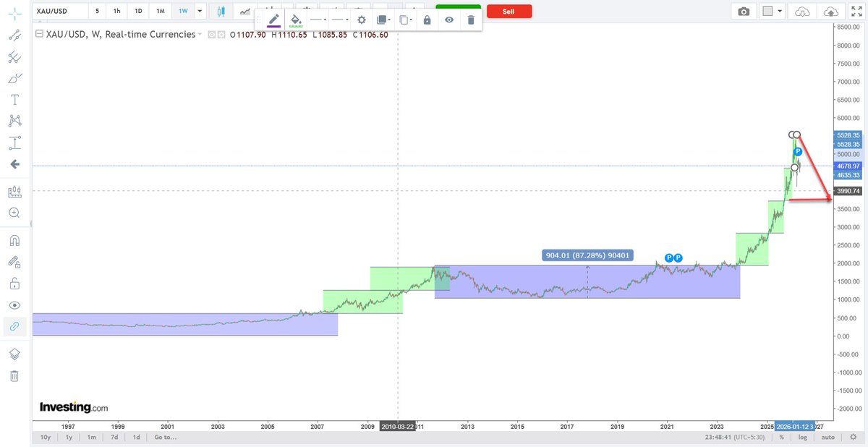Viewport: 868px width, 447px height.
Task: Open the clone copy dropdown
Action: [x=406, y=20]
